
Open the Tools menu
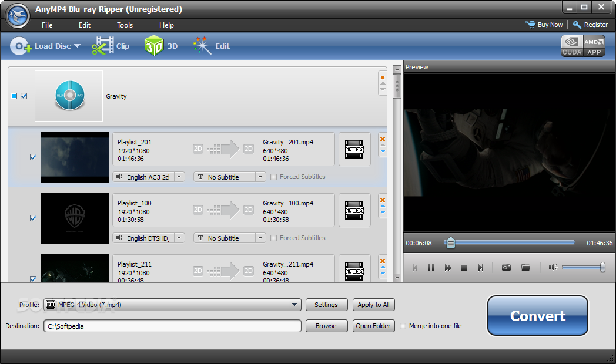(125, 25)
